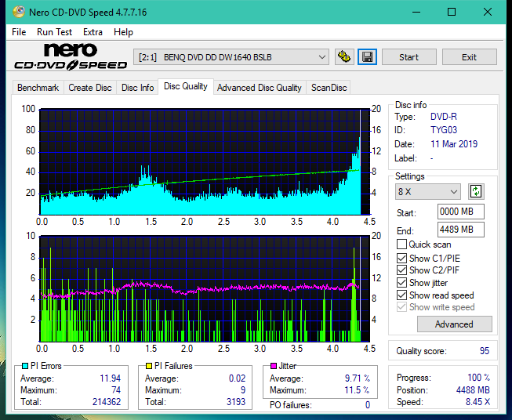Open the Run Test menu
Image resolution: width=512 pixels, height=420 pixels.
coord(54,32)
